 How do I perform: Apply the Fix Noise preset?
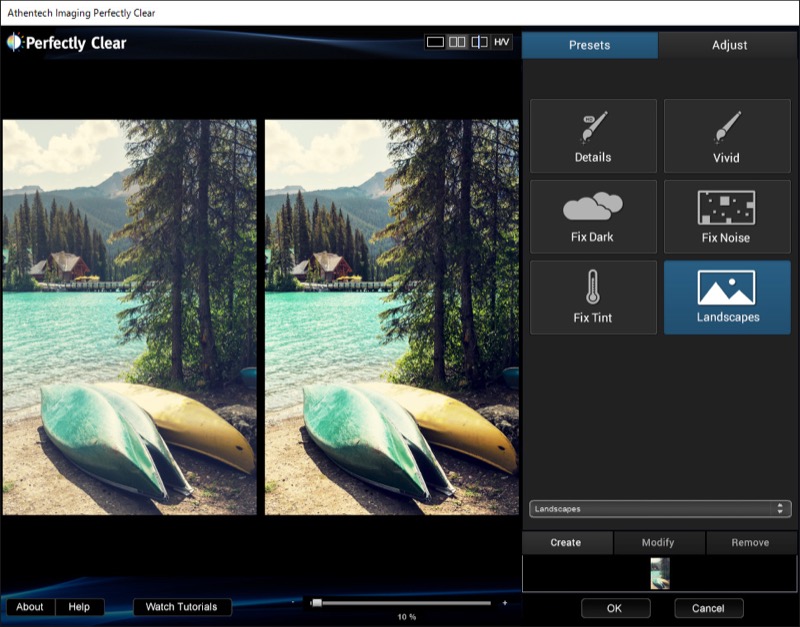(727, 217)
